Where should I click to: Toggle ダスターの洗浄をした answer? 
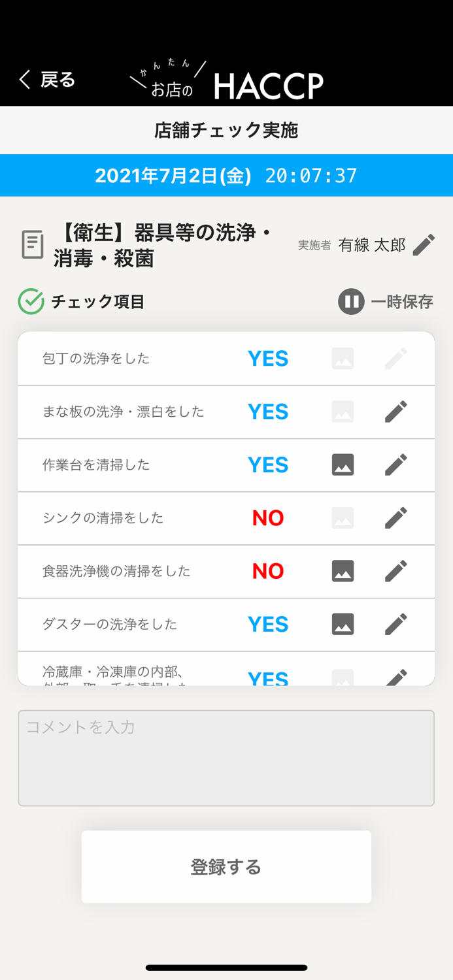tap(268, 624)
